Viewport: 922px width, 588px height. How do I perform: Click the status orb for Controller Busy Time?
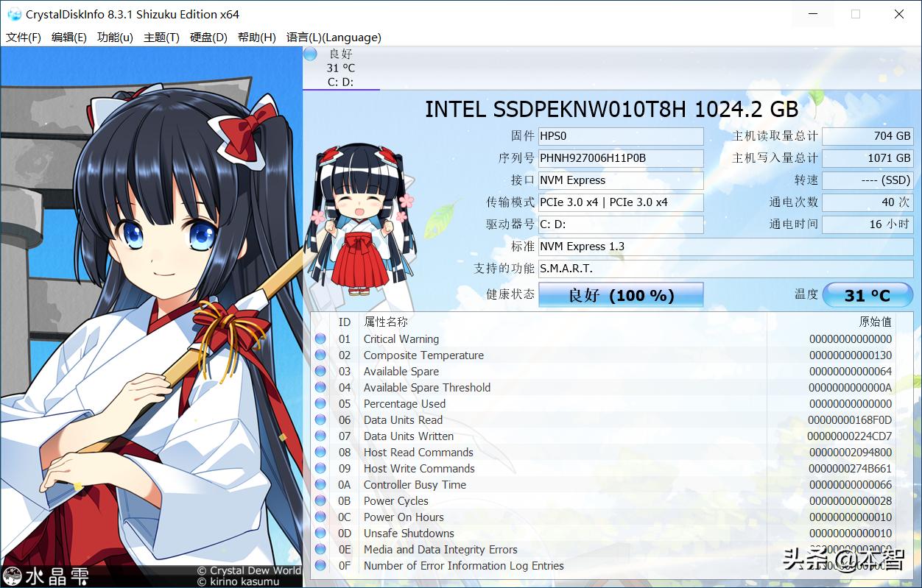click(x=320, y=485)
